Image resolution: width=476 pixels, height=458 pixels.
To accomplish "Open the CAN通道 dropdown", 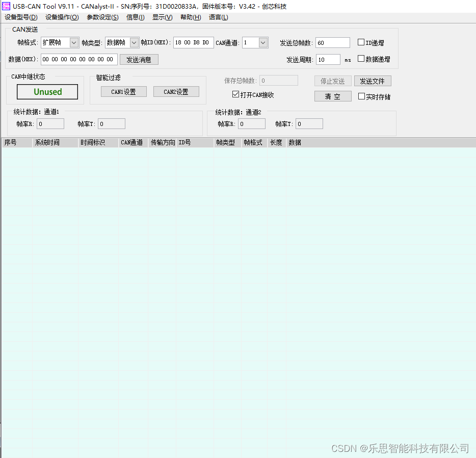I will 263,42.
